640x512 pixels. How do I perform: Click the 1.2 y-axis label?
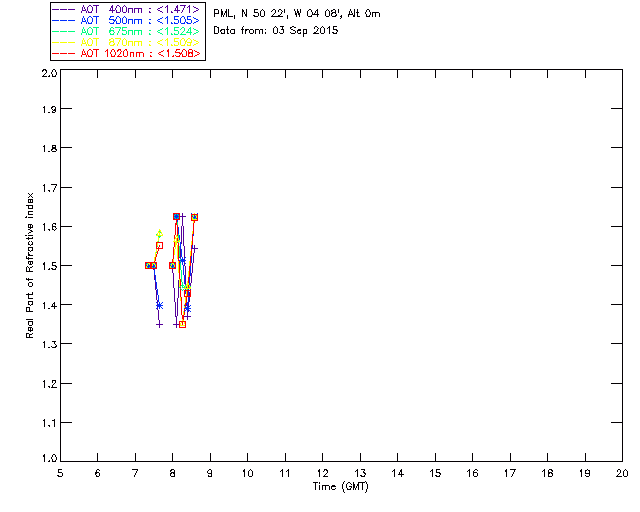49,384
